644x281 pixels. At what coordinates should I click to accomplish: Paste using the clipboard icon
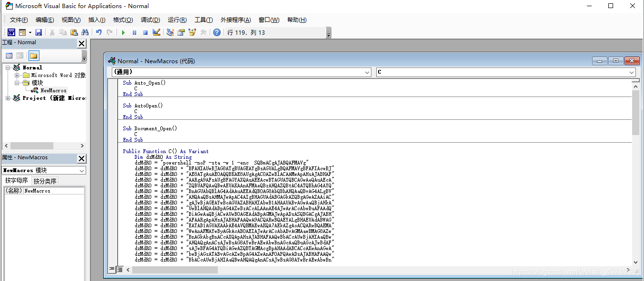[74, 32]
